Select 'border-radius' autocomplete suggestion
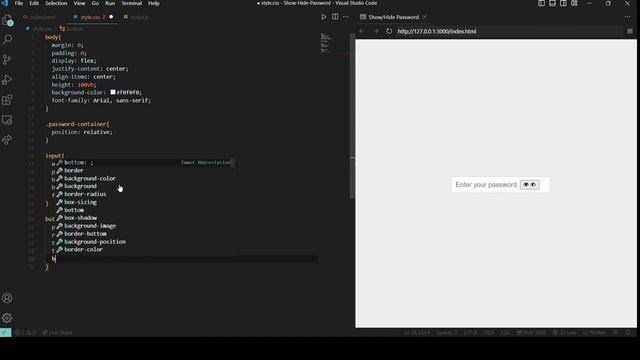The image size is (640, 360). 145,194
